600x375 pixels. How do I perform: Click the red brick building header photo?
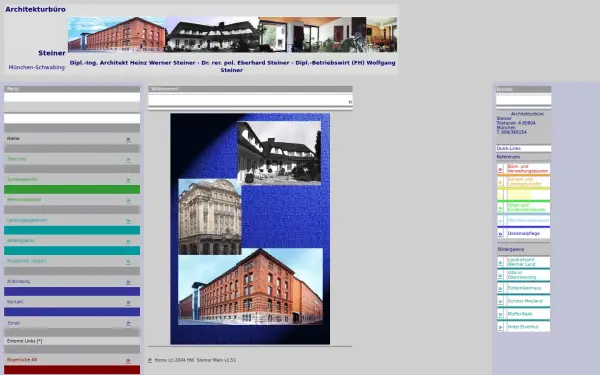pos(117,34)
